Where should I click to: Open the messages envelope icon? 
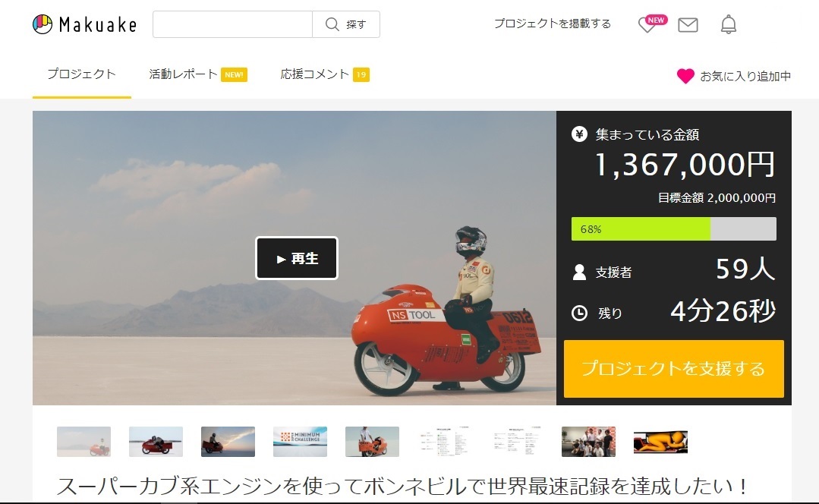[x=688, y=25]
